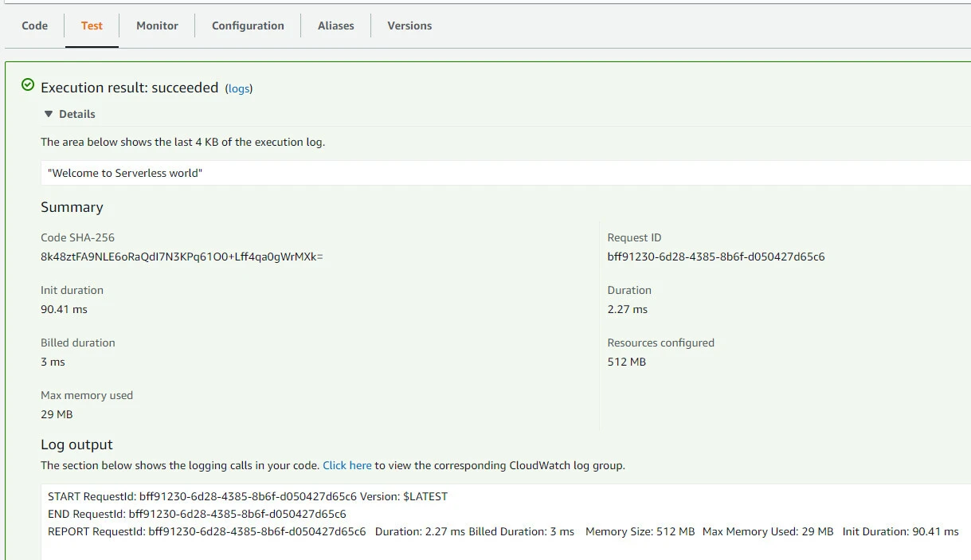
Task: Go to the Configuration tab
Action: [248, 25]
